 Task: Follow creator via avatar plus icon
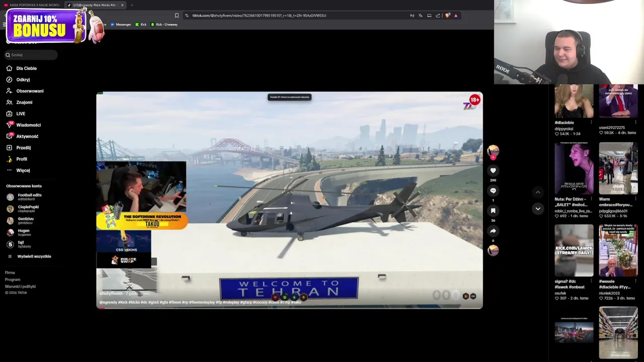click(x=493, y=157)
